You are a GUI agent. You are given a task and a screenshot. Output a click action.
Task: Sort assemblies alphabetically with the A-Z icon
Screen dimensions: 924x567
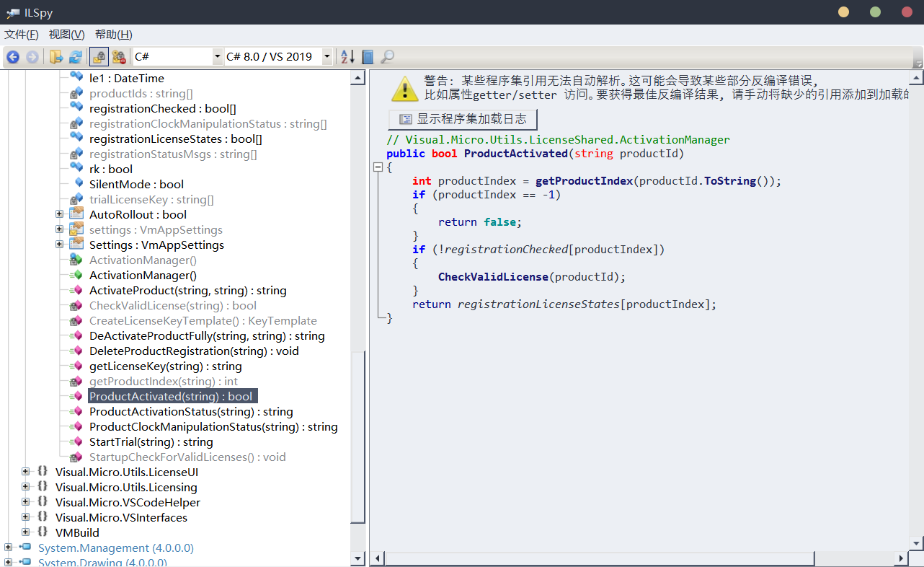click(x=345, y=56)
